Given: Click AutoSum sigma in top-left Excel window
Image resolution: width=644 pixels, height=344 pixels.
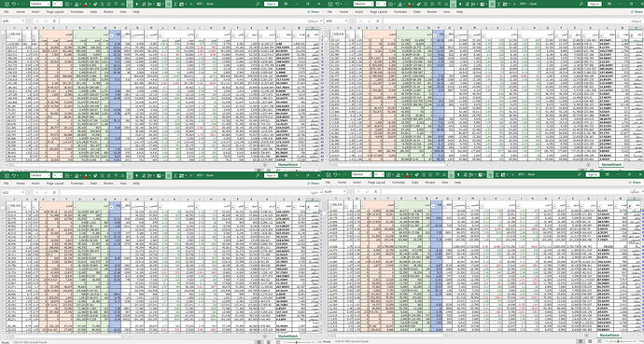Looking at the screenshot, I should (175, 4).
